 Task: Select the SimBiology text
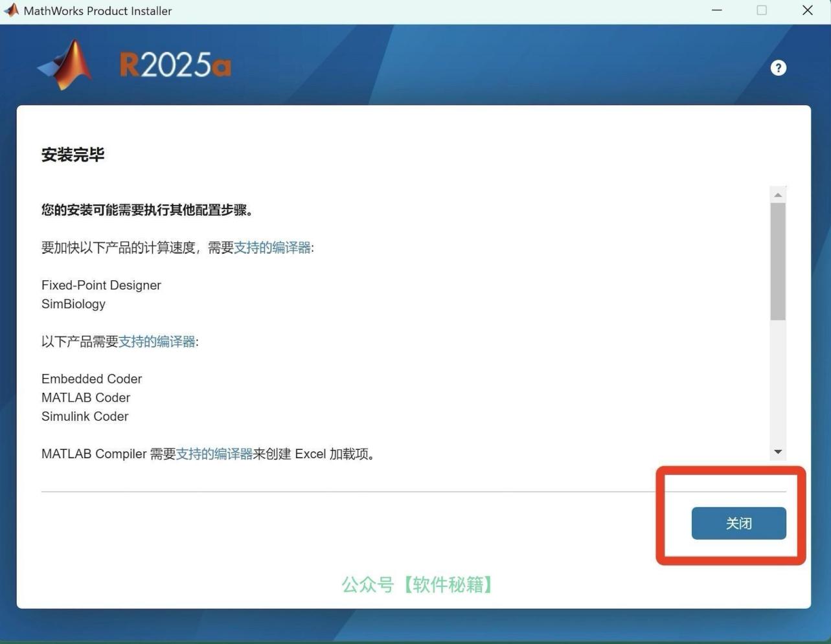click(x=73, y=304)
